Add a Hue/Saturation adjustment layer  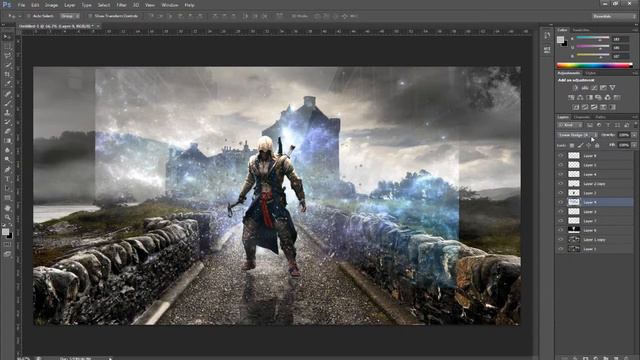tap(571, 98)
